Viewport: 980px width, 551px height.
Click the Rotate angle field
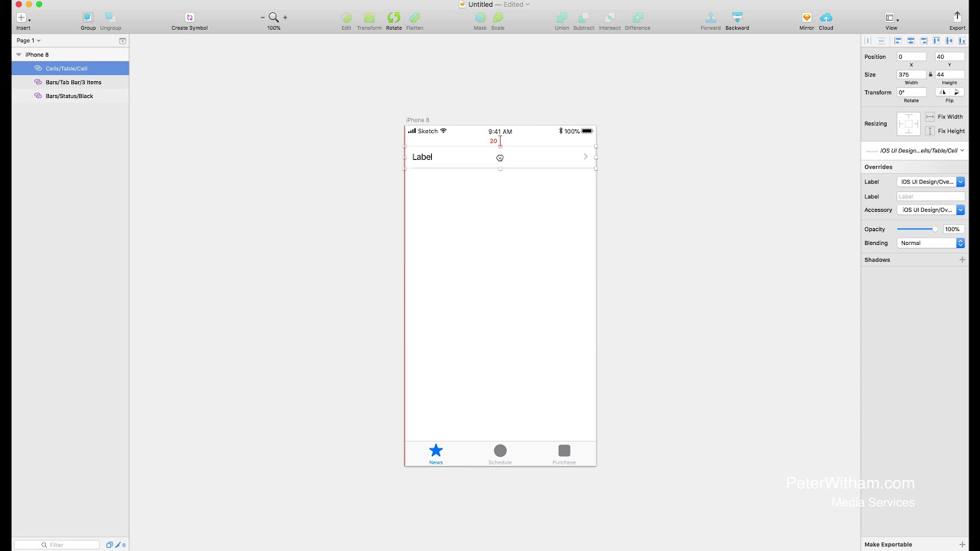point(911,92)
